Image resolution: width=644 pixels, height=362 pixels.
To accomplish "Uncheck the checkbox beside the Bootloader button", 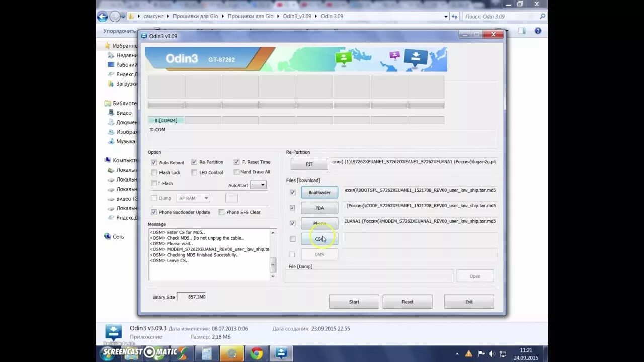I will pos(292,192).
